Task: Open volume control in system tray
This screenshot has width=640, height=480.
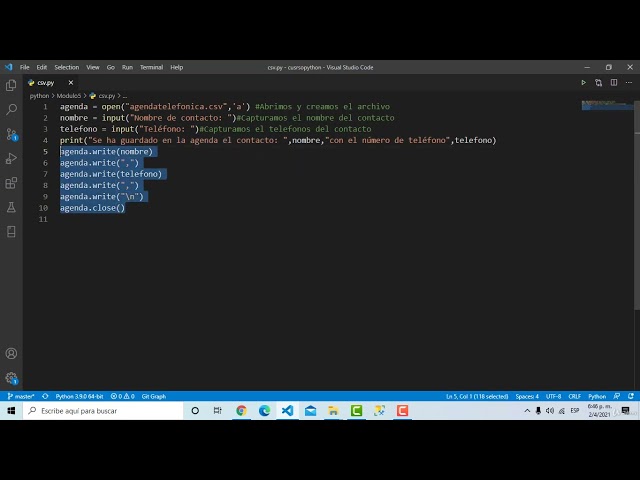Action: [550, 411]
